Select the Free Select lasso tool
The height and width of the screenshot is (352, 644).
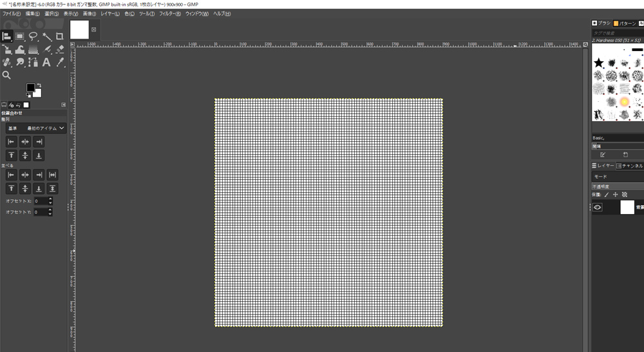33,37
